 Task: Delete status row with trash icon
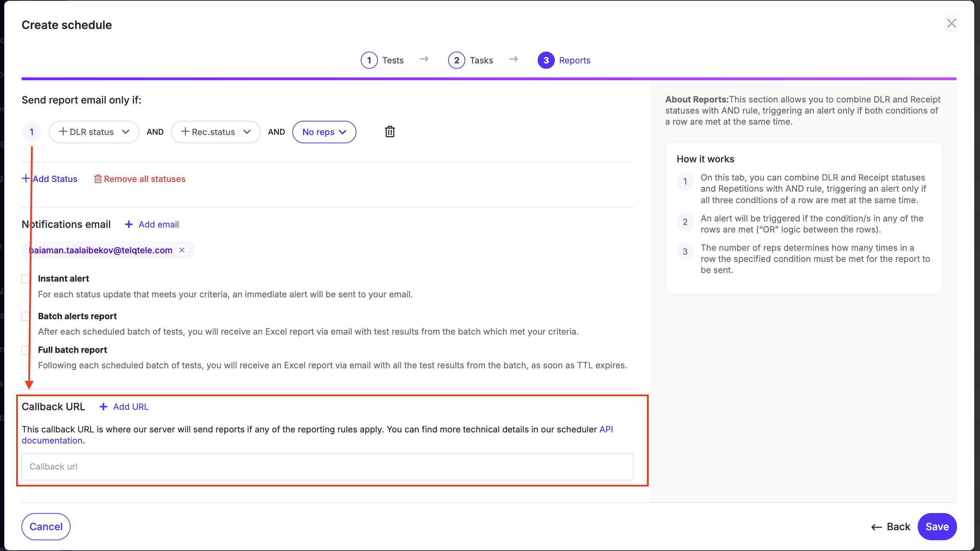pyautogui.click(x=390, y=132)
